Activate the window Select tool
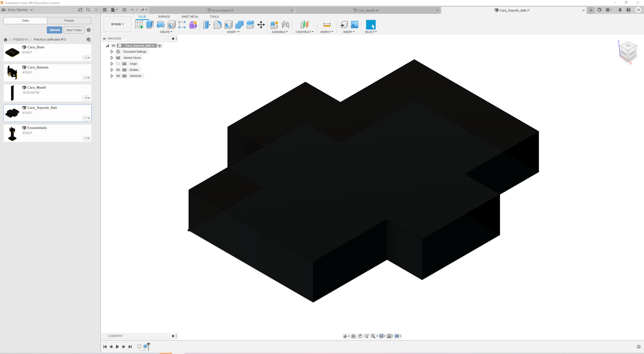This screenshot has width=644, height=354. 371,25
